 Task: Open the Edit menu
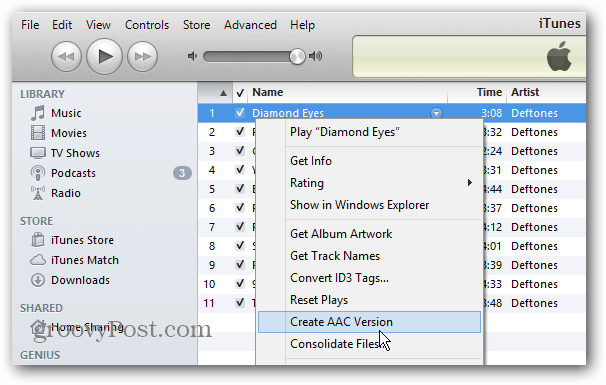62,25
